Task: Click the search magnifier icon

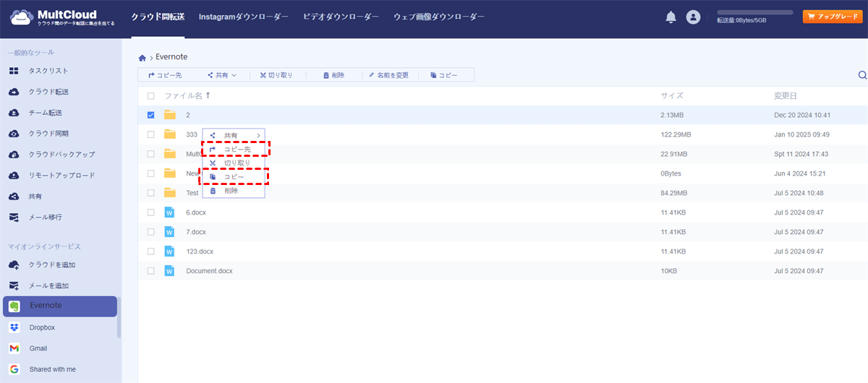Action: point(862,75)
